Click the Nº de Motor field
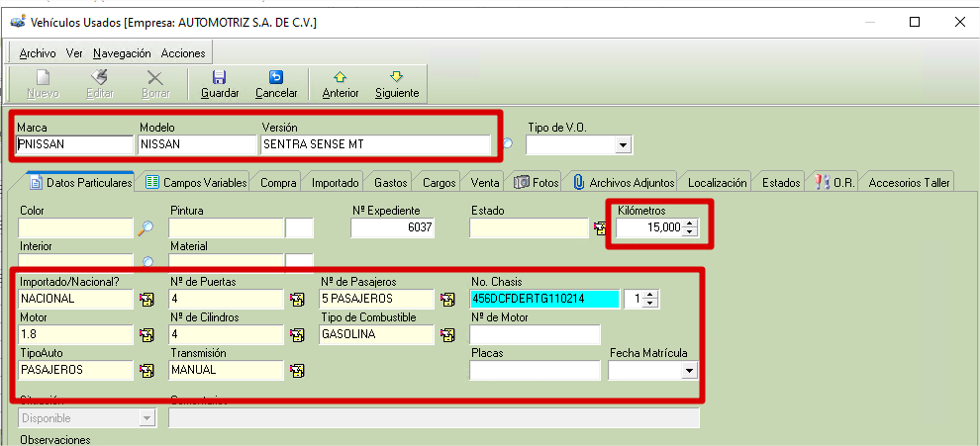 (x=535, y=335)
